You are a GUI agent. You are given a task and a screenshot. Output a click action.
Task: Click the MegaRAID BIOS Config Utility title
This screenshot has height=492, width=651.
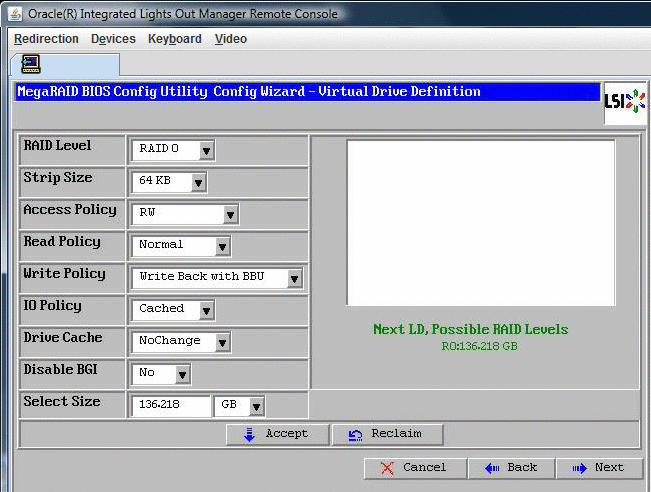coord(249,91)
